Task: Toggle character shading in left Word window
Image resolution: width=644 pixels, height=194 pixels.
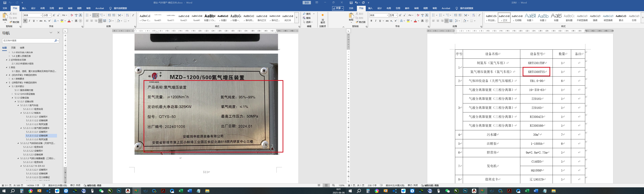Action: (76, 21)
